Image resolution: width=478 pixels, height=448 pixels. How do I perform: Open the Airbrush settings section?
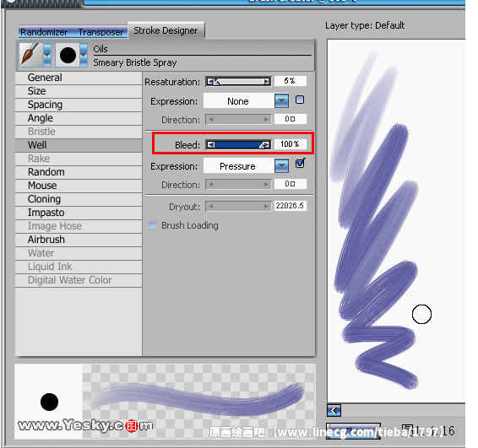79,240
